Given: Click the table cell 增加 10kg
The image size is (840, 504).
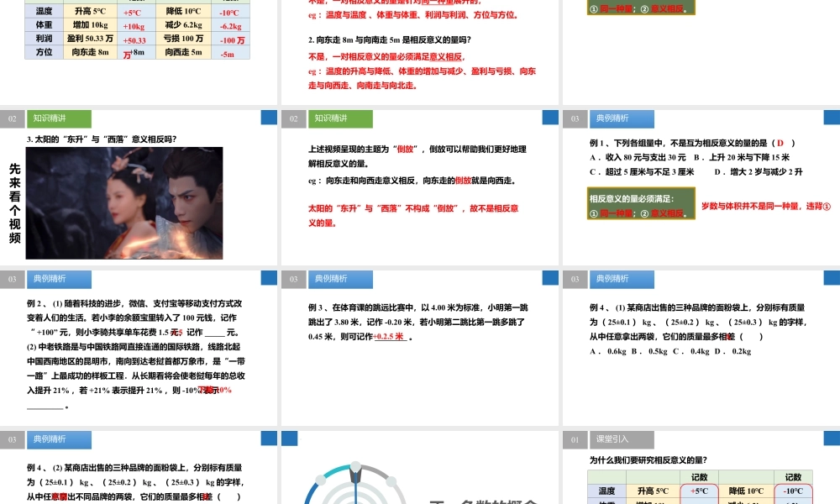Looking at the screenshot, I should point(91,24).
